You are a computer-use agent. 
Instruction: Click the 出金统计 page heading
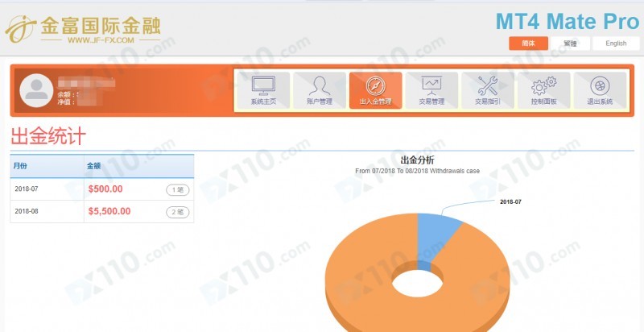[x=48, y=136]
